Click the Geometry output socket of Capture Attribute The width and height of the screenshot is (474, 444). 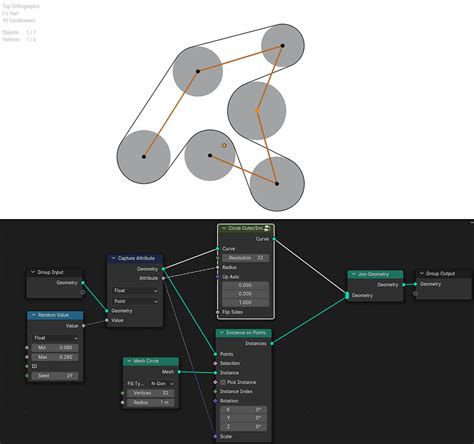(x=163, y=269)
